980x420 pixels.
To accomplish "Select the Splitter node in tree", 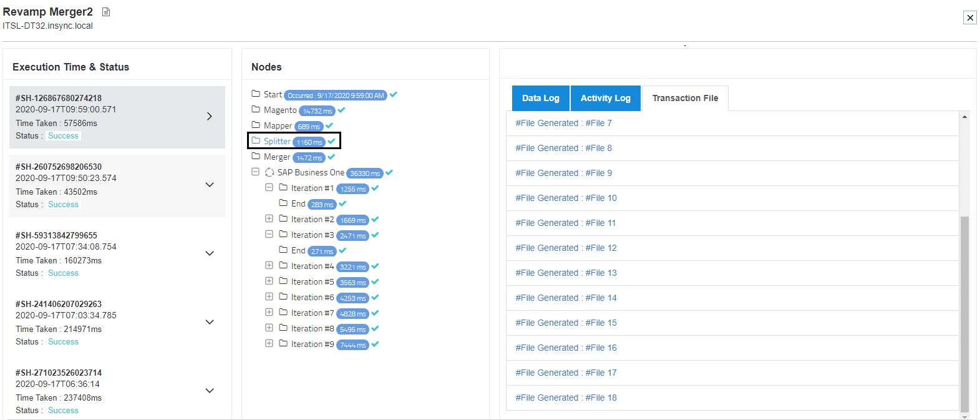I will [x=277, y=142].
